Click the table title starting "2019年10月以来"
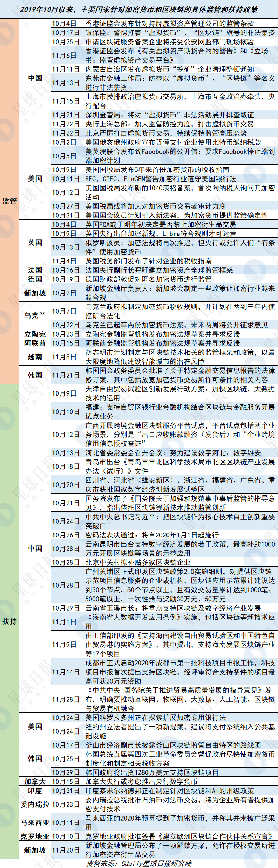 point(139,9)
